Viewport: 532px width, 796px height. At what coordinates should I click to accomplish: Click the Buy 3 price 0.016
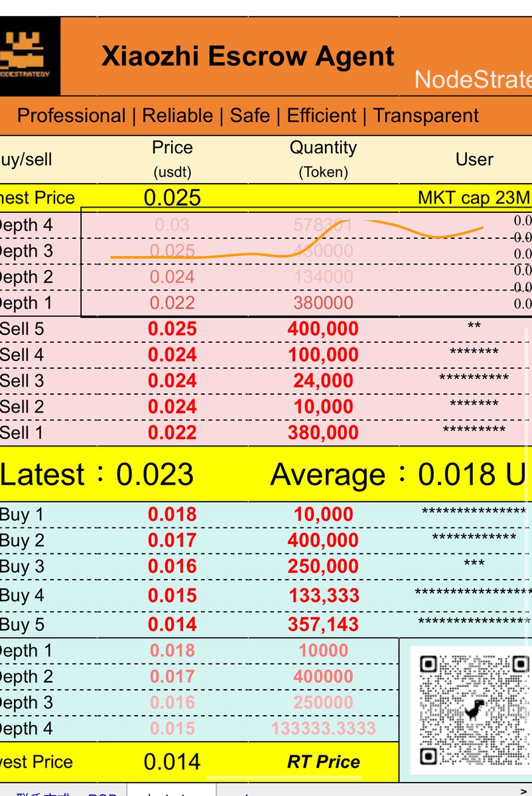click(172, 566)
